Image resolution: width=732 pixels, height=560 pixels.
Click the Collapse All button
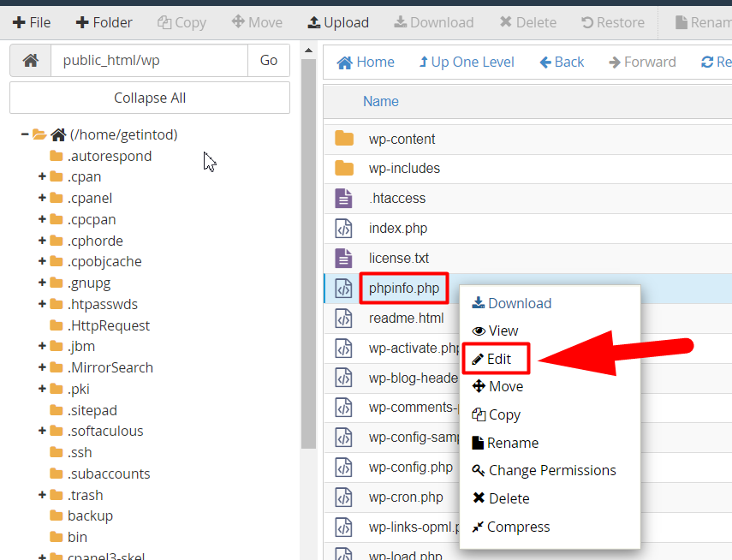pyautogui.click(x=150, y=98)
